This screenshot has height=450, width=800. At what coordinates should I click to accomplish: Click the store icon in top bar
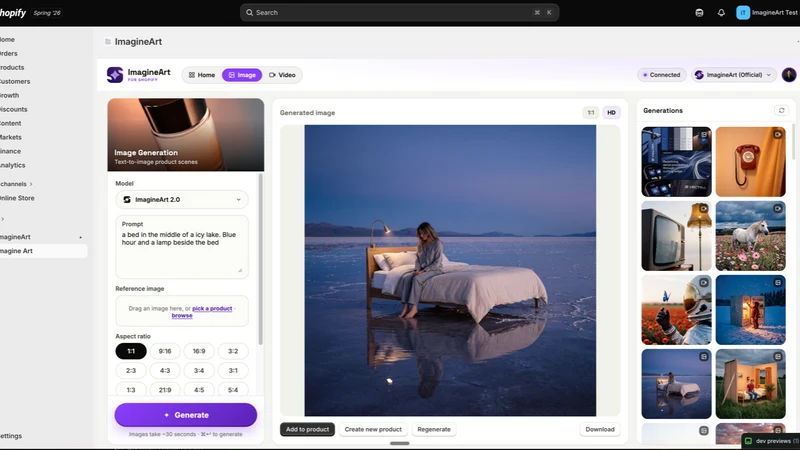pos(699,13)
